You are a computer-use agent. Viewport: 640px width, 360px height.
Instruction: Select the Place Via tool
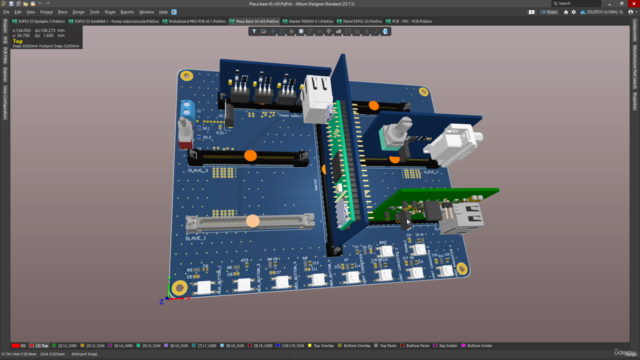pos(329,31)
